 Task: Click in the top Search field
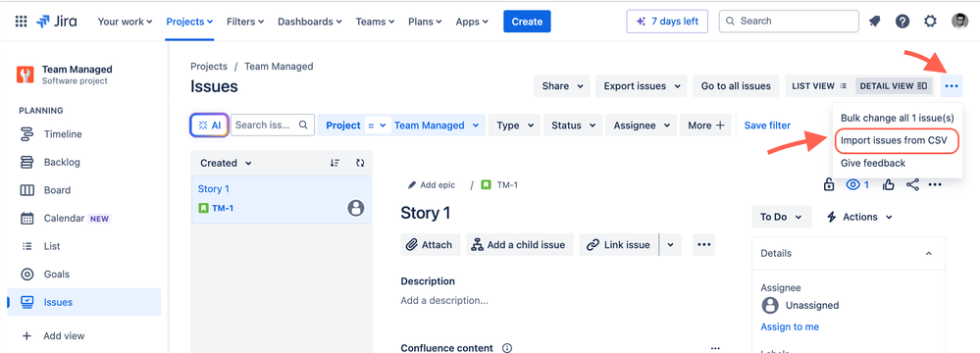[789, 22]
